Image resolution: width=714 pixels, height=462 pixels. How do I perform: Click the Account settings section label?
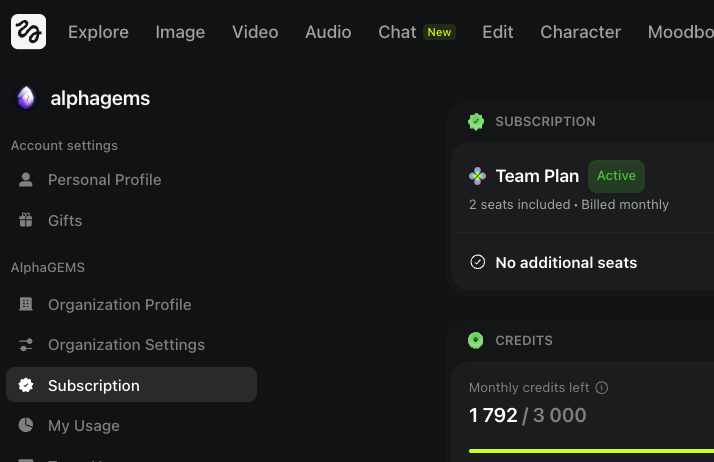point(64,146)
